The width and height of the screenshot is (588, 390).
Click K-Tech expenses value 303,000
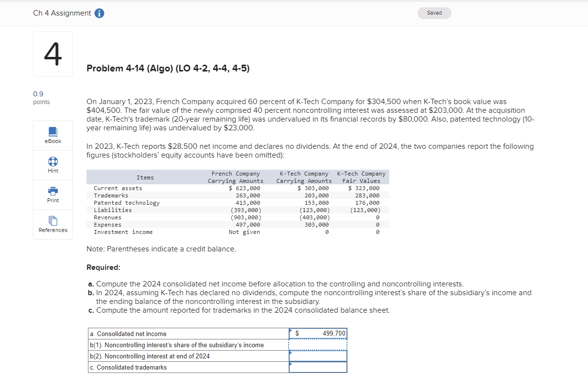316,225
